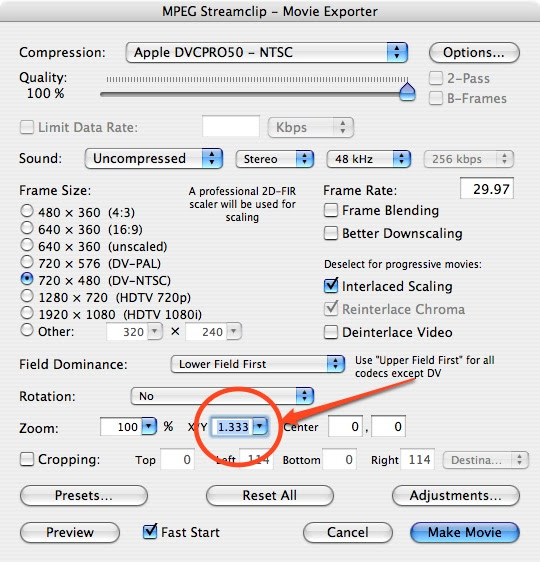This screenshot has height=562, width=540.
Task: Click the data rate input field
Action: [231, 126]
